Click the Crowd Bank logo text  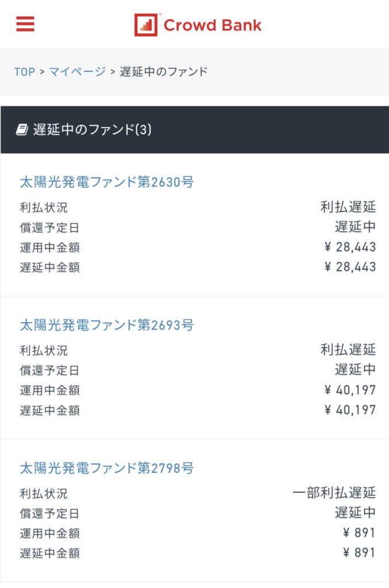click(x=212, y=25)
